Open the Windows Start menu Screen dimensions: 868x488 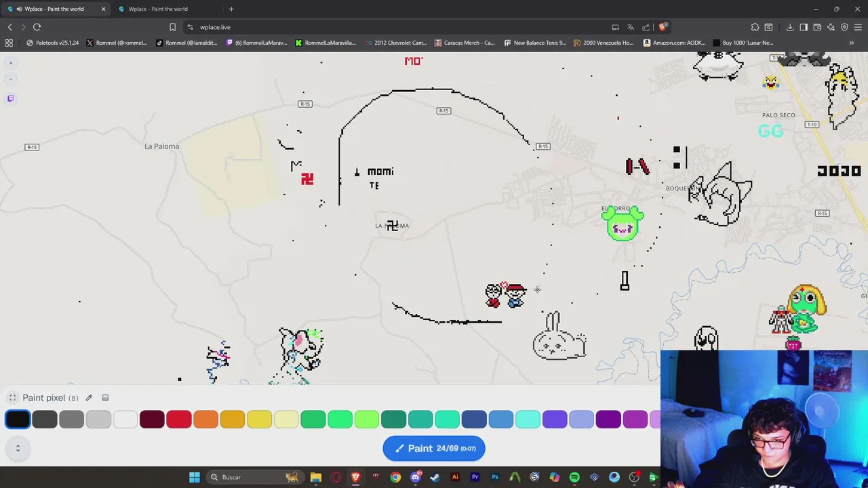pyautogui.click(x=195, y=477)
